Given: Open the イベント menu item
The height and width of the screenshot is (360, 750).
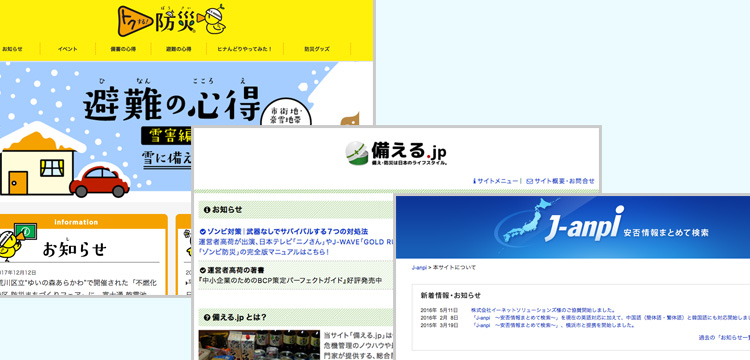Looking at the screenshot, I should (x=67, y=49).
